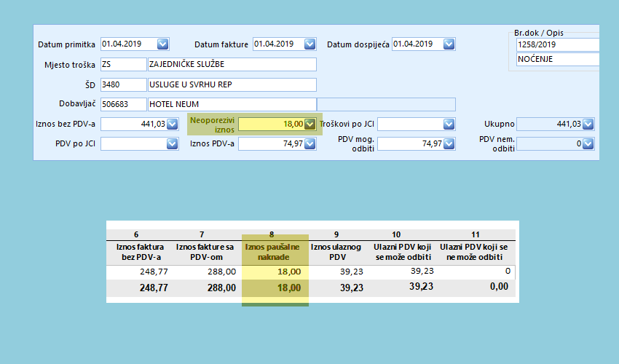
Task: Click the Opis field NOĆENJE
Action: 557,59
